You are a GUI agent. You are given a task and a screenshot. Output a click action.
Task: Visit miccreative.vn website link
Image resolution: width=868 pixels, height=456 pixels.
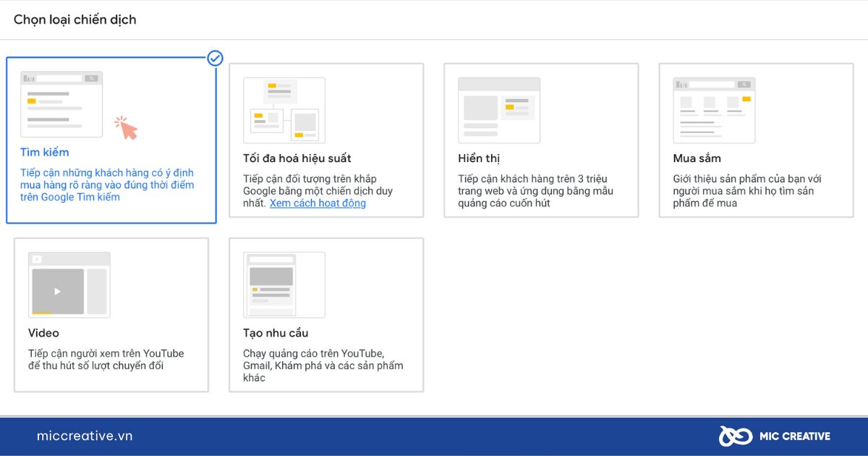click(x=85, y=436)
